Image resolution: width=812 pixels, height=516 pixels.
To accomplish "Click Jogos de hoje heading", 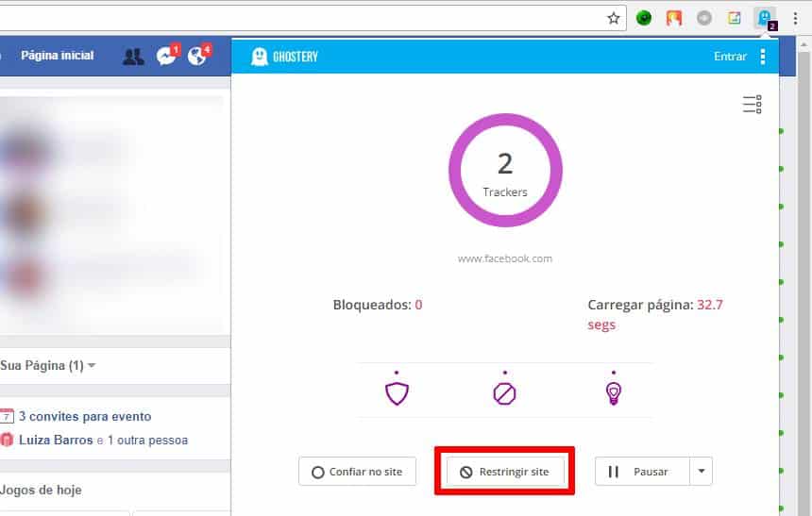I will 41,490.
